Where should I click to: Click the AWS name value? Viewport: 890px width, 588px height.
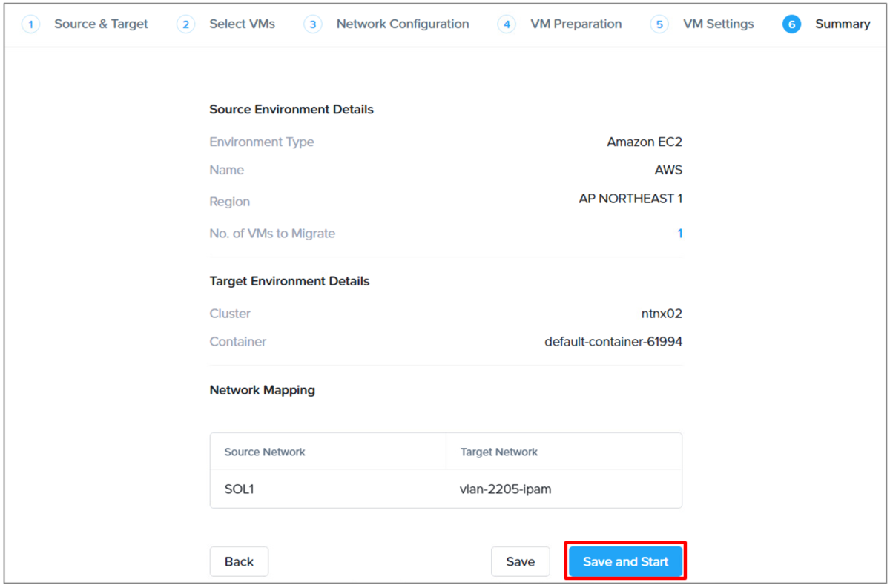click(668, 170)
